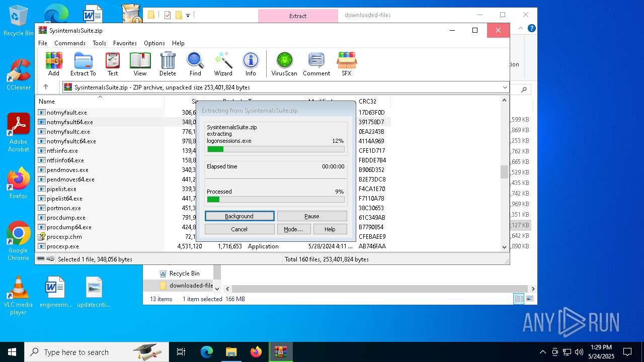Click the Mode... button

click(293, 229)
